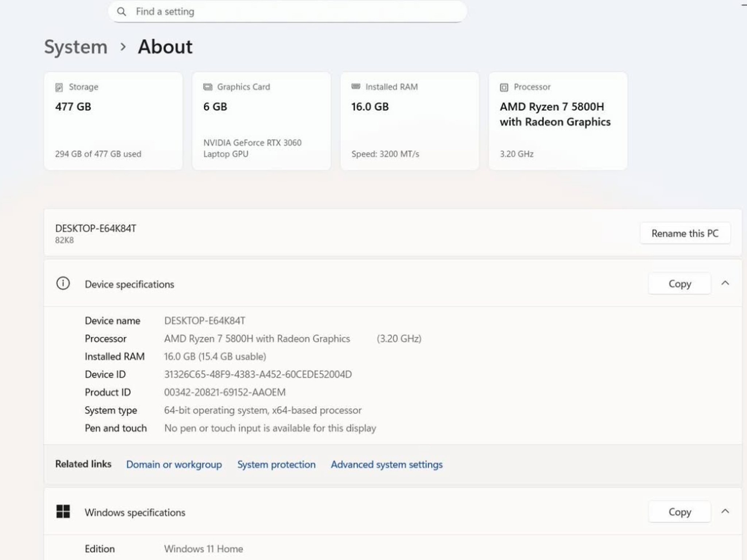
Task: Click the 'Windows specifications' heading
Action: coord(135,513)
